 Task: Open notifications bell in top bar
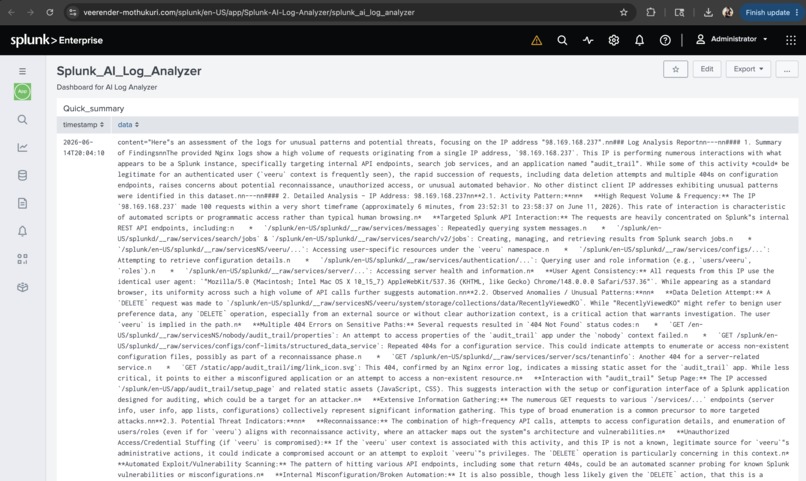(x=639, y=40)
